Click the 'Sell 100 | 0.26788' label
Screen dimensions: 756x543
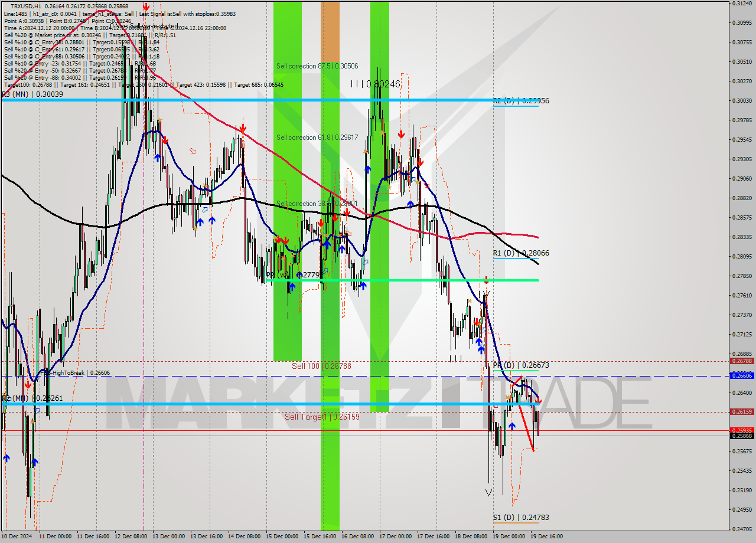[321, 367]
